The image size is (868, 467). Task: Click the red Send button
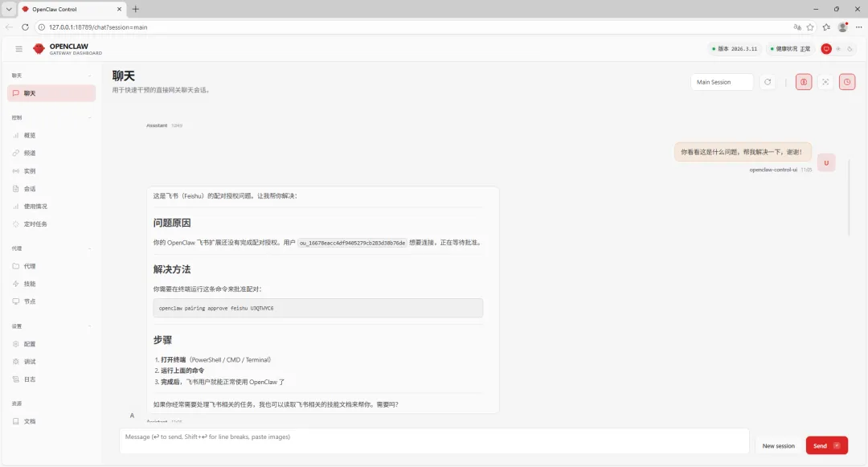tap(826, 445)
